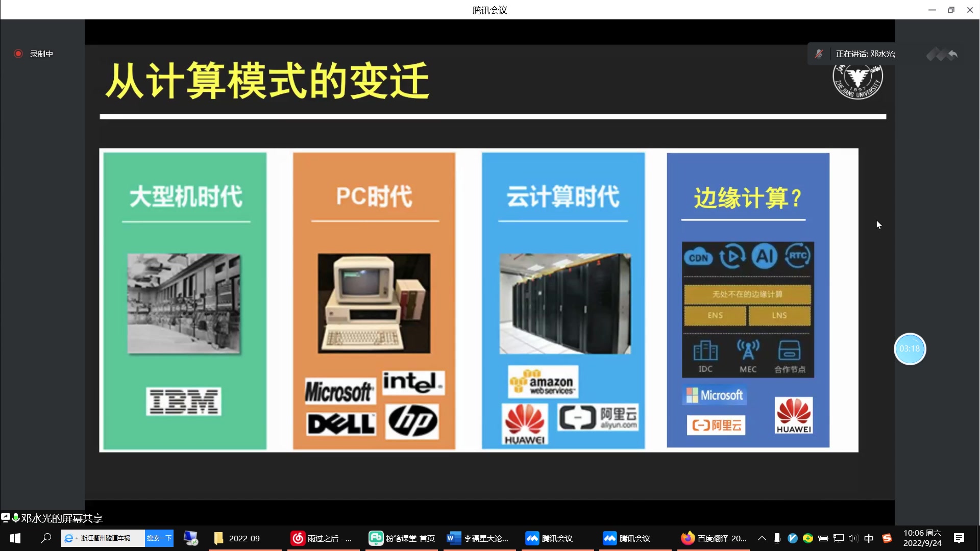980x551 pixels.
Task: Open the Windows Start menu
Action: pyautogui.click(x=15, y=538)
